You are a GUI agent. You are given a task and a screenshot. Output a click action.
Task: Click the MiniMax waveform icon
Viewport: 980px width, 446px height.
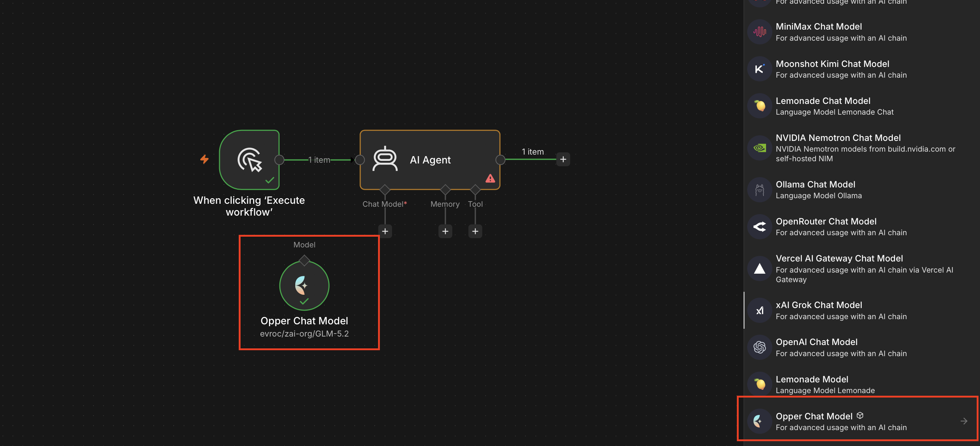click(759, 32)
